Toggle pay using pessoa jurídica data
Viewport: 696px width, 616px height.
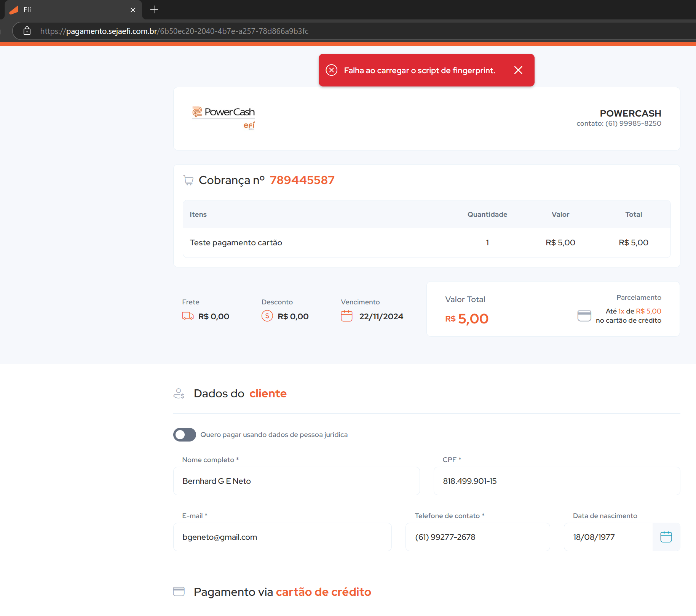[x=185, y=435]
